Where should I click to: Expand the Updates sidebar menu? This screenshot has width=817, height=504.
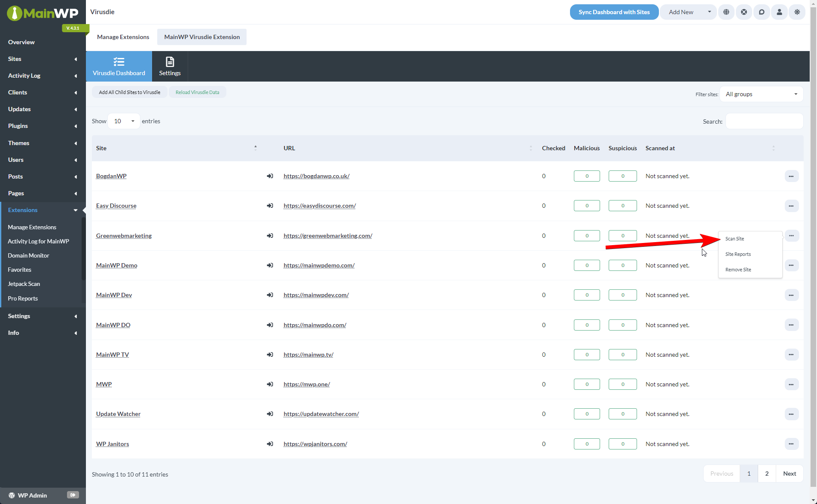click(43, 109)
